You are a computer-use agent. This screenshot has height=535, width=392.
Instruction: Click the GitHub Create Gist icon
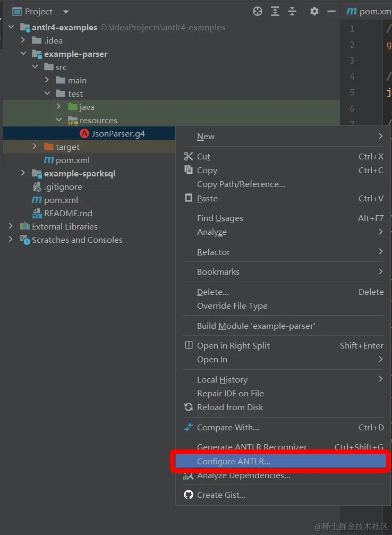[189, 495]
